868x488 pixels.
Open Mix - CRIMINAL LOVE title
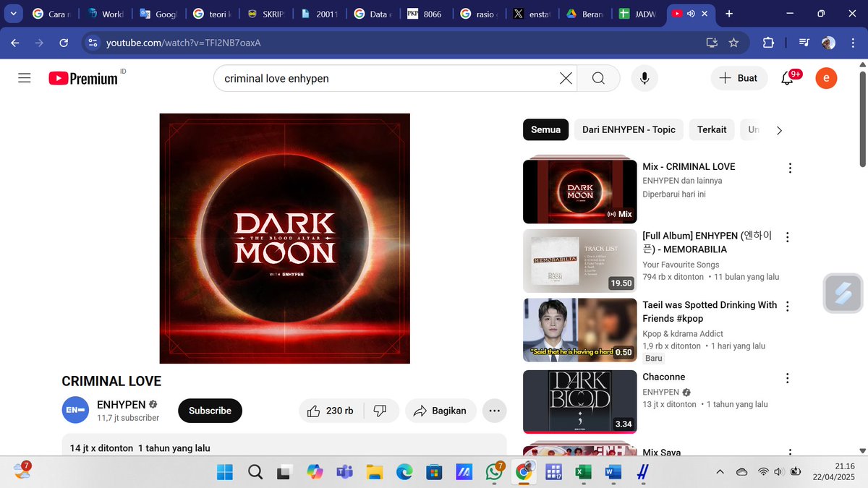(689, 166)
